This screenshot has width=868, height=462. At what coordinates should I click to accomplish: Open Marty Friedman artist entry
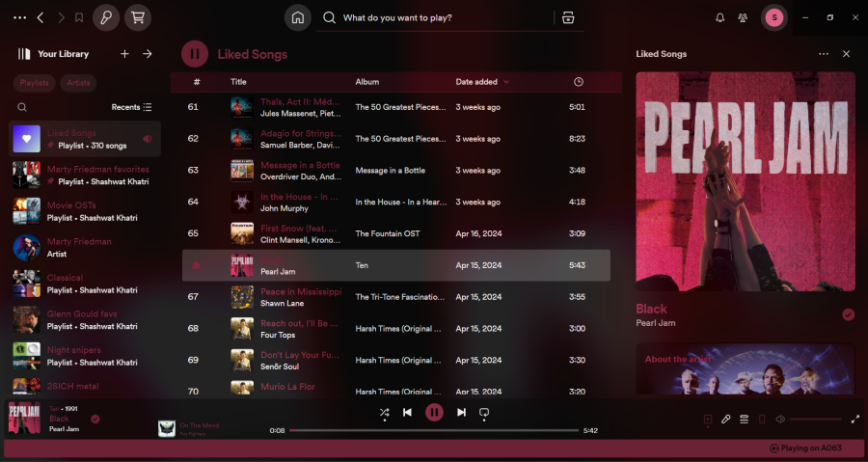85,247
